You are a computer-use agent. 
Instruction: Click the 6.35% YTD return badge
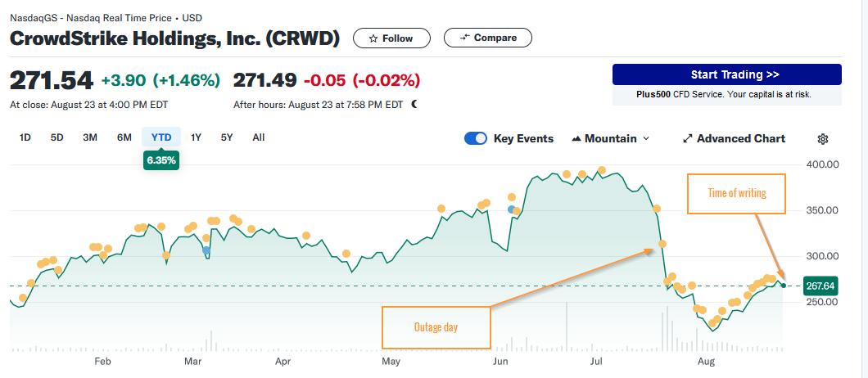(x=161, y=161)
